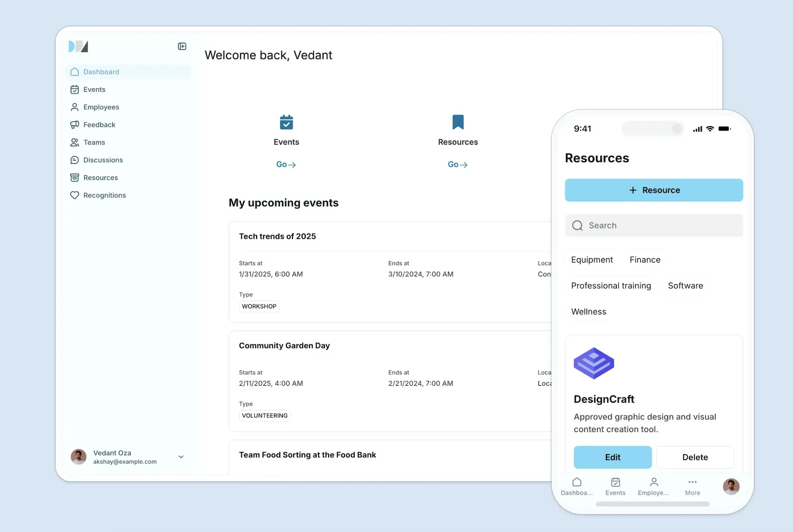Viewport: 793px width, 532px height.
Task: Tap the cellular signal bars on the phone
Action: 698,129
